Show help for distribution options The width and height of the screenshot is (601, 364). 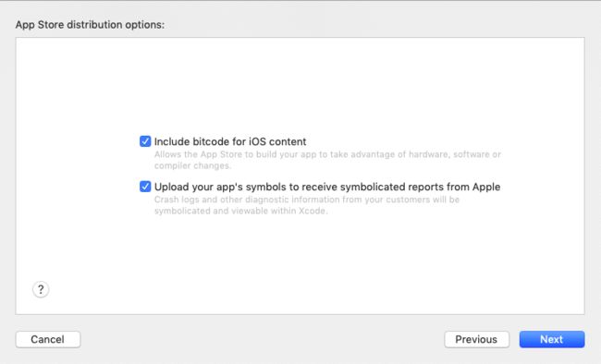pyautogui.click(x=41, y=289)
